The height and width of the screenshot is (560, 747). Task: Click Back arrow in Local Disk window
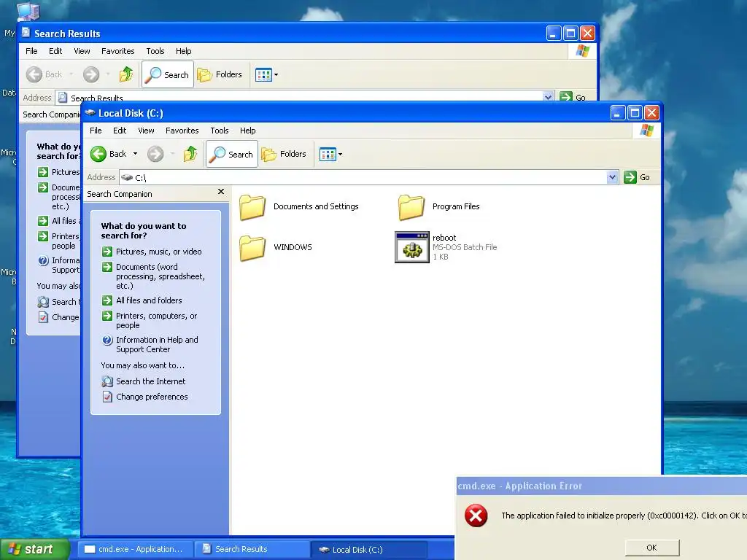pos(98,154)
